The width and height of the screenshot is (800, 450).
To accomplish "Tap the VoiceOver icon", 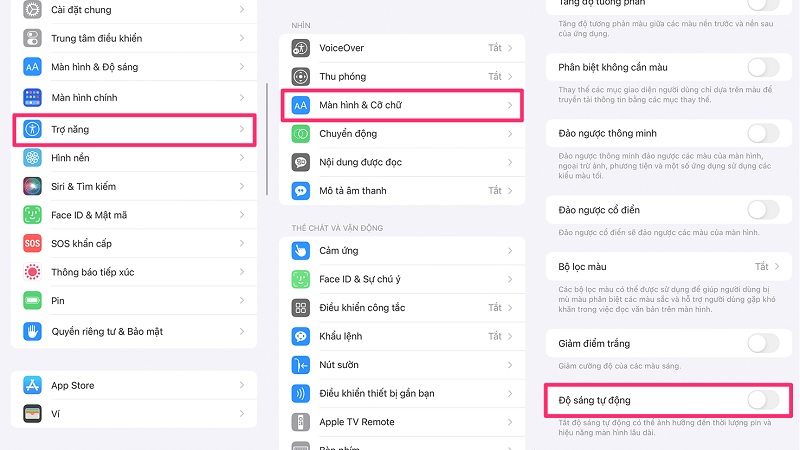I will pos(301,48).
